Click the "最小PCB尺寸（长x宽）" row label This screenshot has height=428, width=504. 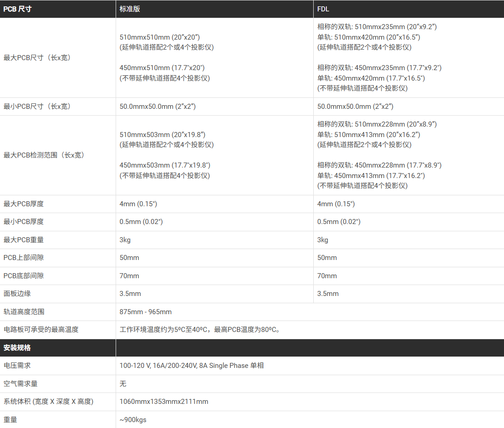37,107
